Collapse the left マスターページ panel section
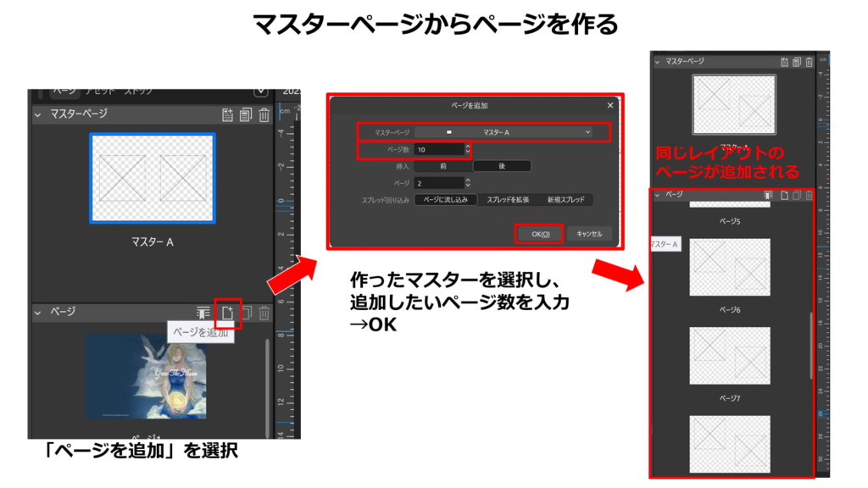 point(37,114)
